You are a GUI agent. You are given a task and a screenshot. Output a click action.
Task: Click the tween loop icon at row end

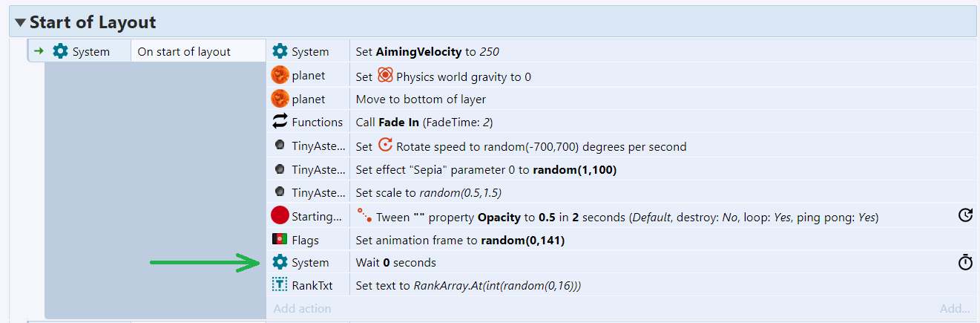[x=965, y=215]
